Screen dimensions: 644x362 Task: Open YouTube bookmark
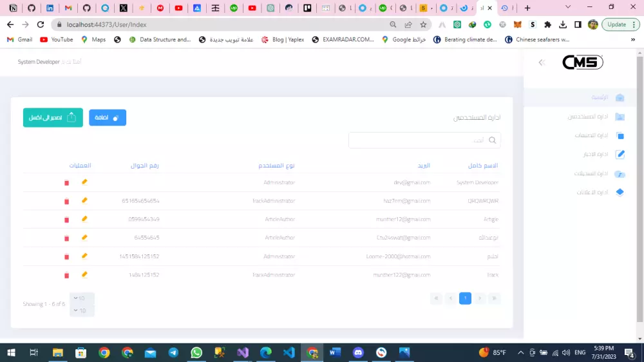[x=57, y=40]
